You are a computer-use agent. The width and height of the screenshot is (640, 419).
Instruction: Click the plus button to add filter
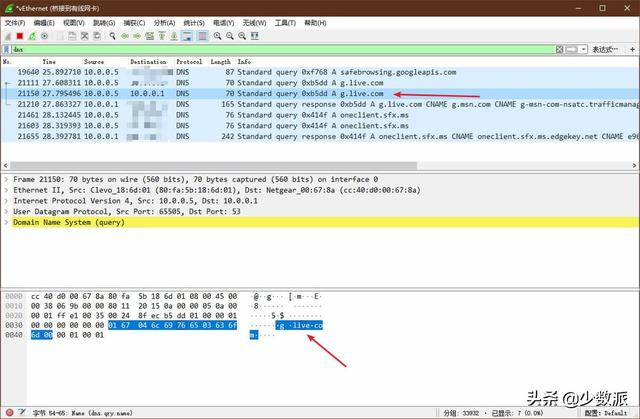click(x=632, y=49)
